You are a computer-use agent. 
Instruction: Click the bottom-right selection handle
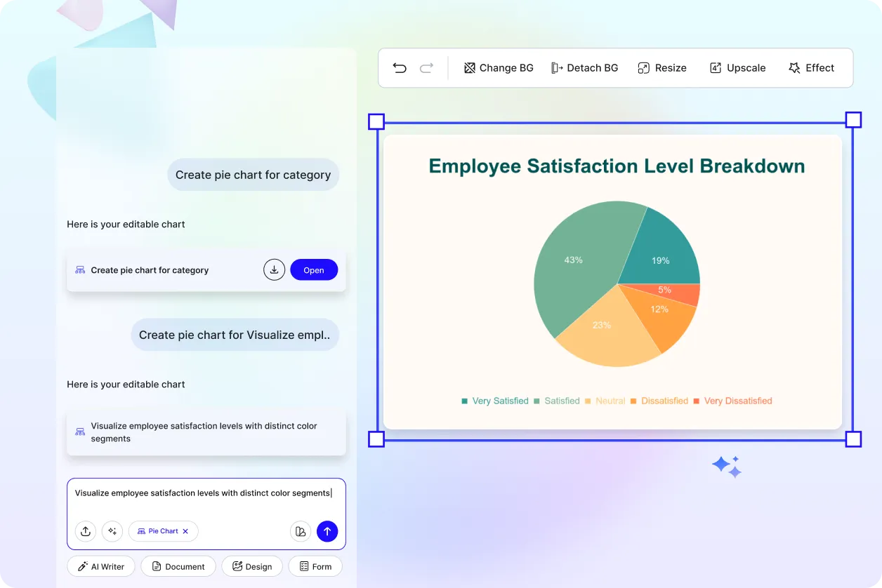[x=853, y=439]
